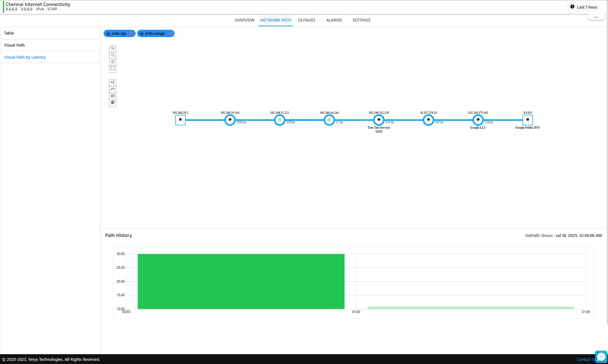Open the chat support bubble
Viewport: 608px width, 364px height.
[601, 357]
